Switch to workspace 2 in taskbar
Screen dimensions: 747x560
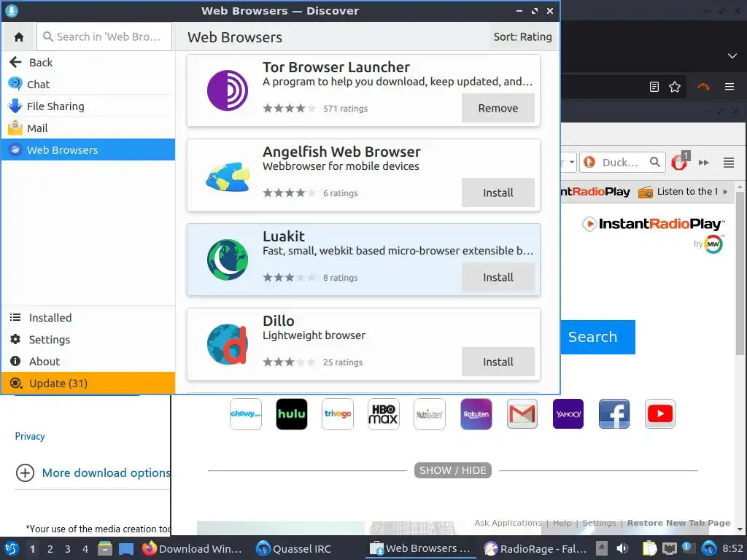tap(50, 548)
